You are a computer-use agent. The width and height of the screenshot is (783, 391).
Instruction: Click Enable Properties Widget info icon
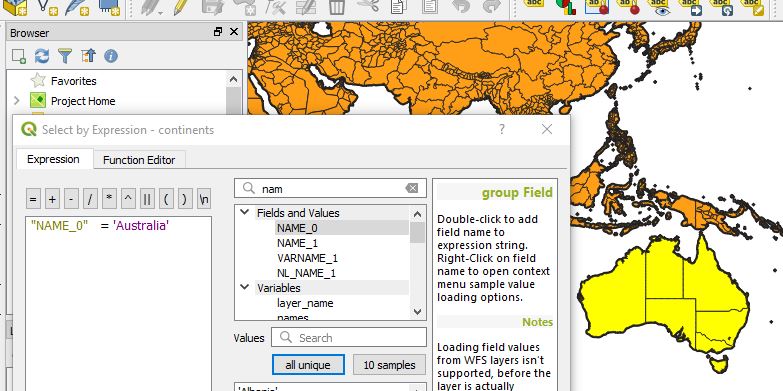click(x=111, y=56)
